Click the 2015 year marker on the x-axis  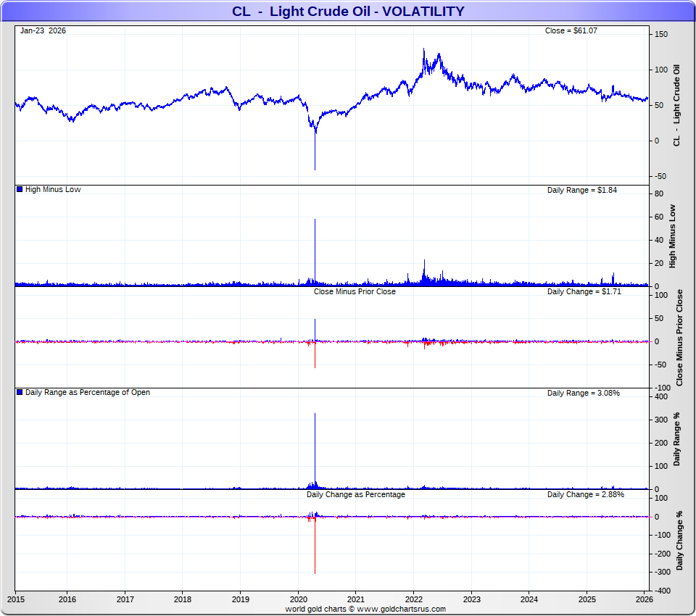point(15,599)
